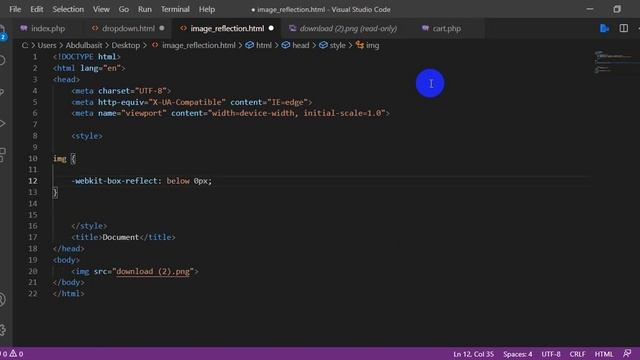This screenshot has width=640, height=360.
Task: Open the View menu
Action: click(x=101, y=9)
